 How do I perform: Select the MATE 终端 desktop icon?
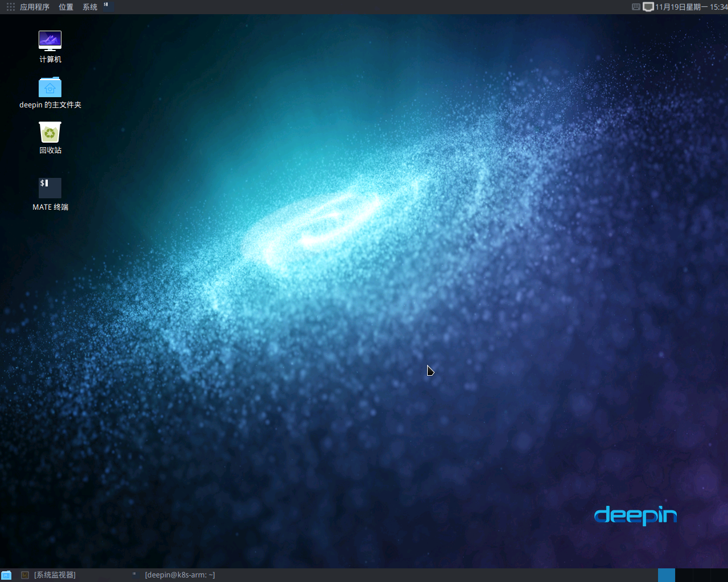point(50,188)
